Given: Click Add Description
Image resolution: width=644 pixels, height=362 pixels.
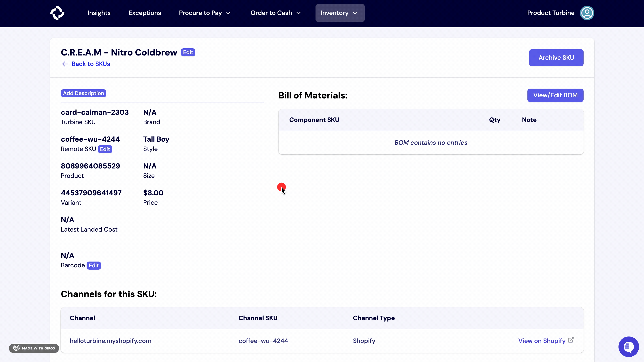Looking at the screenshot, I should point(83,93).
